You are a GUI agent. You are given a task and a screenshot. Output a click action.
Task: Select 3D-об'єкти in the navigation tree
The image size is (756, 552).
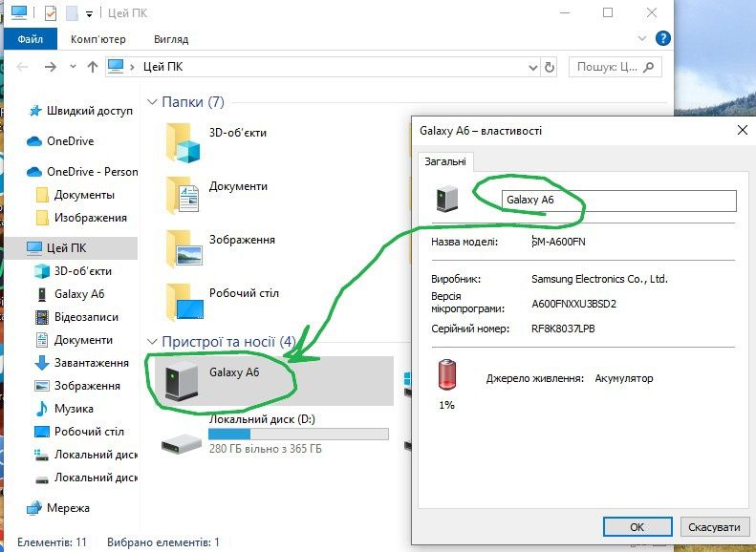[x=74, y=271]
